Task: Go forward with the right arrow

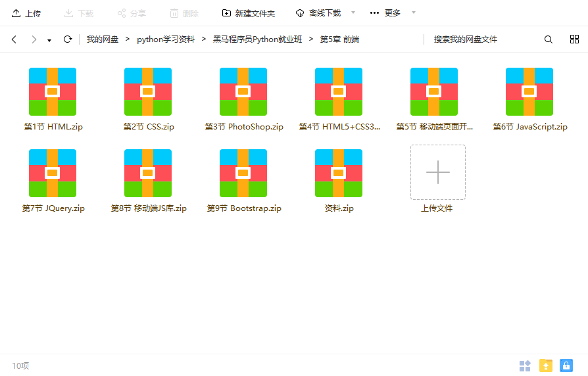Action: pos(34,39)
